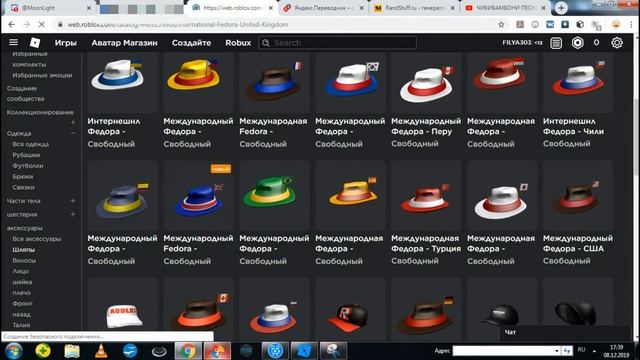
Task: Open the Федора - Чили item title
Action: tap(573, 127)
